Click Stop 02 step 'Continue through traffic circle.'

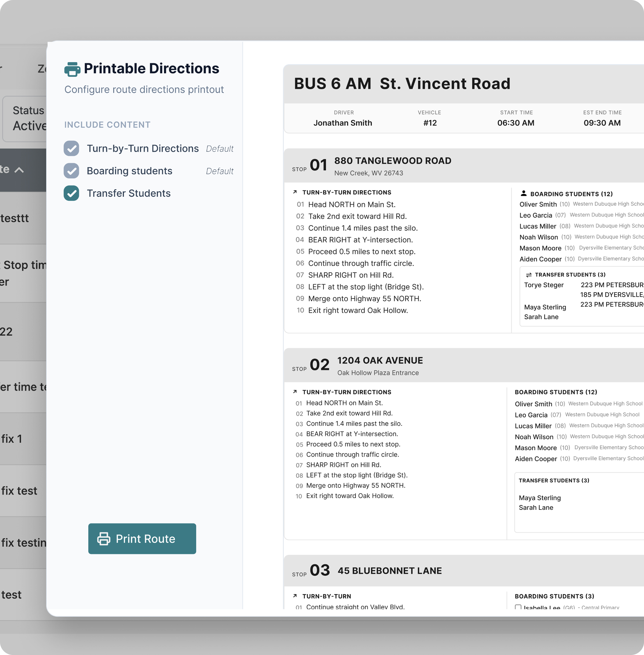(352, 455)
